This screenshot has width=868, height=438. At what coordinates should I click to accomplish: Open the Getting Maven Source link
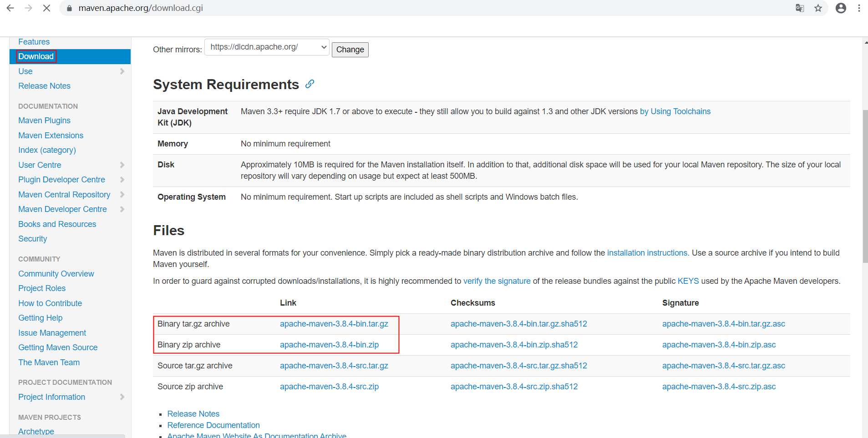click(x=58, y=347)
